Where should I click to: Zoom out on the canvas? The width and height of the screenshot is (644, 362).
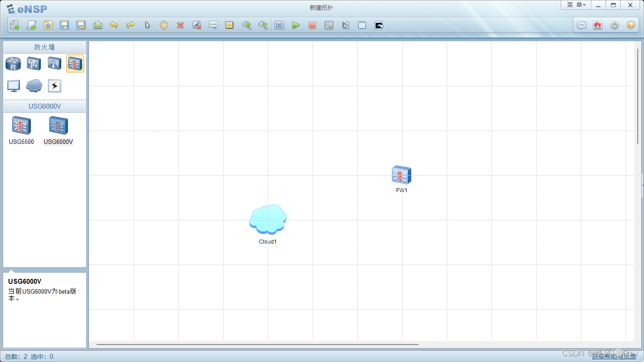(x=263, y=25)
